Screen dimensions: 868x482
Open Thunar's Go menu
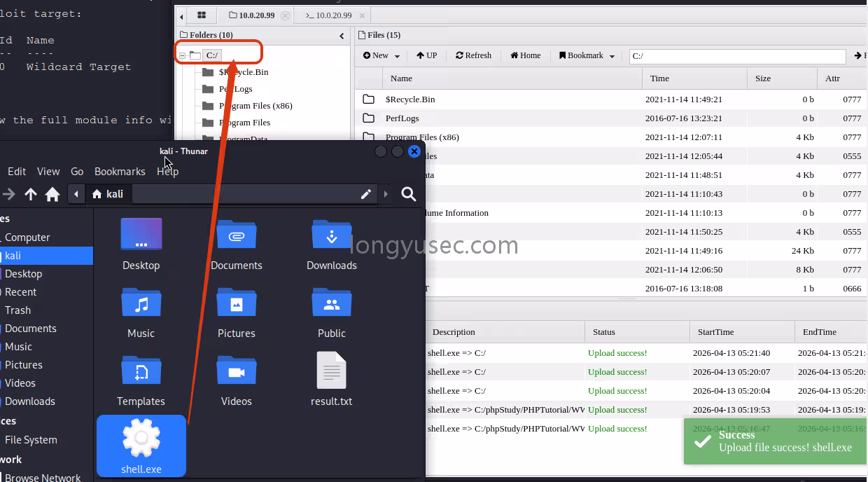(77, 171)
